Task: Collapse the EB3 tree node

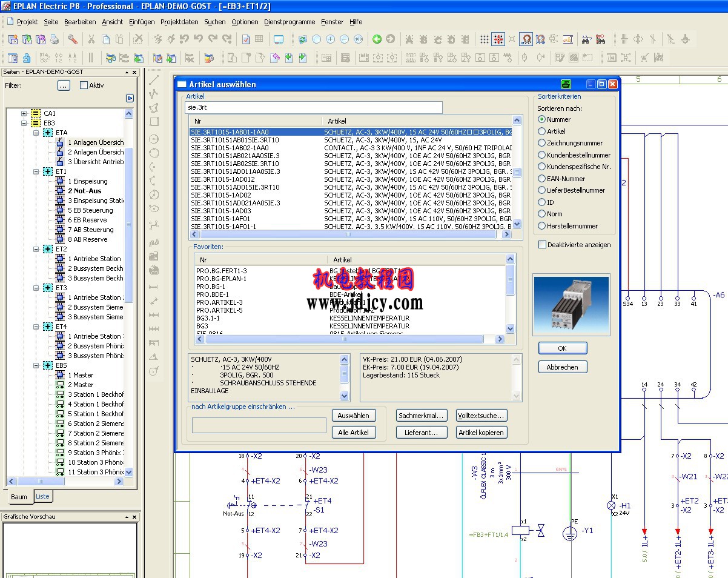Action: pos(24,123)
